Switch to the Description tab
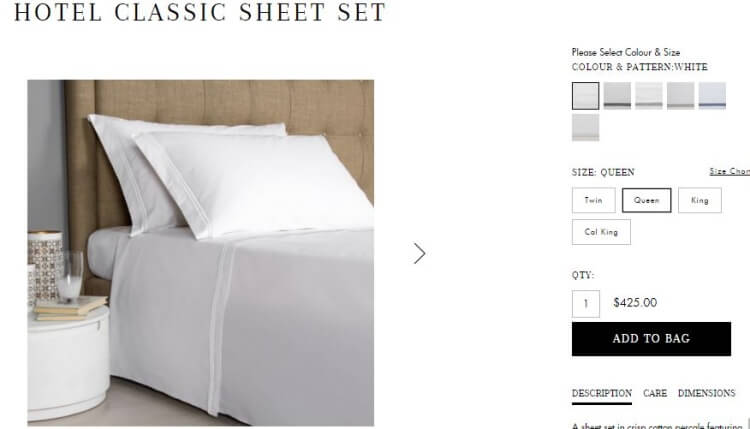 602,394
